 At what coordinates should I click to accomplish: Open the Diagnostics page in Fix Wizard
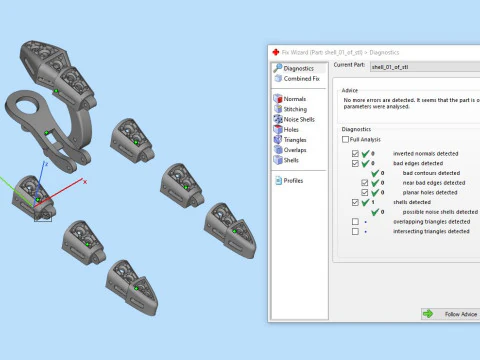point(299,68)
